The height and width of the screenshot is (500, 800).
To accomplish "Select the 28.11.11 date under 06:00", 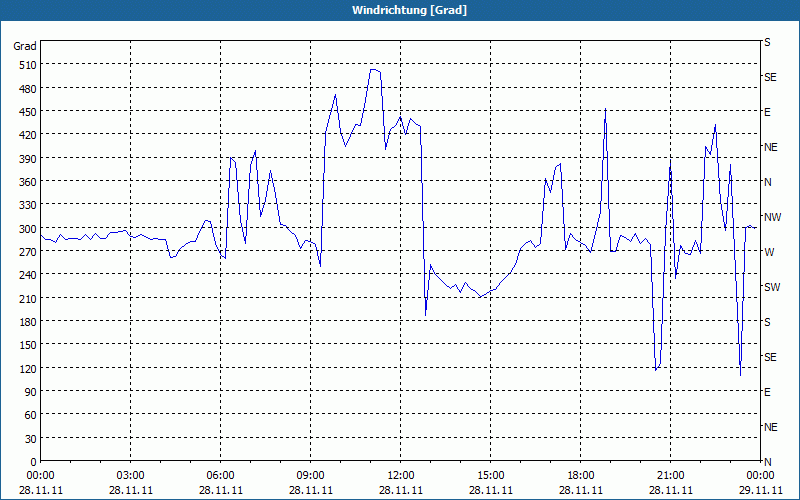I will 220,490.
